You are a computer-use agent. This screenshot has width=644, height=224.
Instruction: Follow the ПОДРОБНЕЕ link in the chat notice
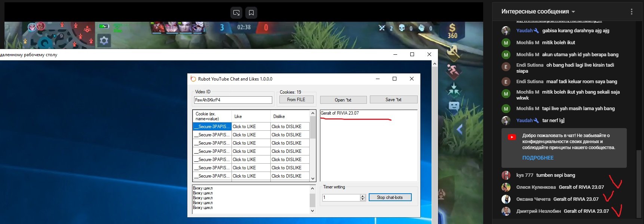pos(538,158)
